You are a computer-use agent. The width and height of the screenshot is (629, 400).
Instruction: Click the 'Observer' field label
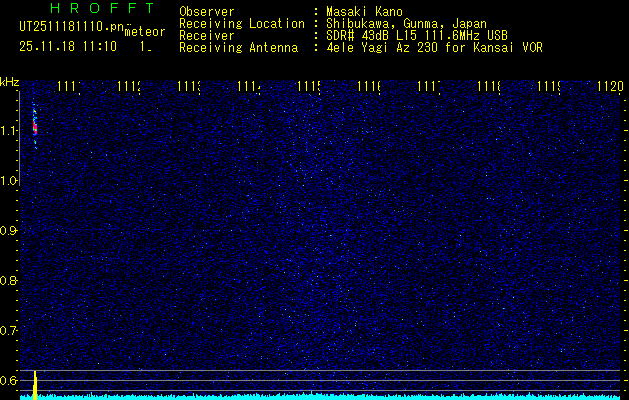click(207, 12)
